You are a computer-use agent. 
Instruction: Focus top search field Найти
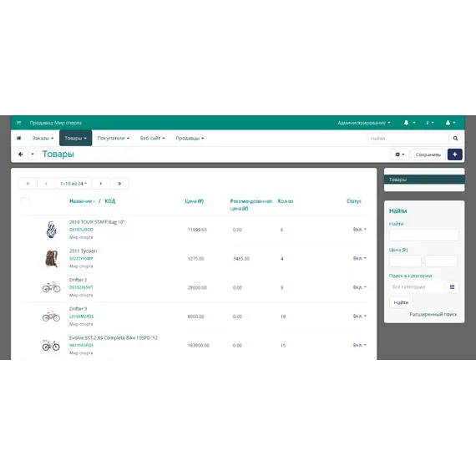[x=408, y=139]
